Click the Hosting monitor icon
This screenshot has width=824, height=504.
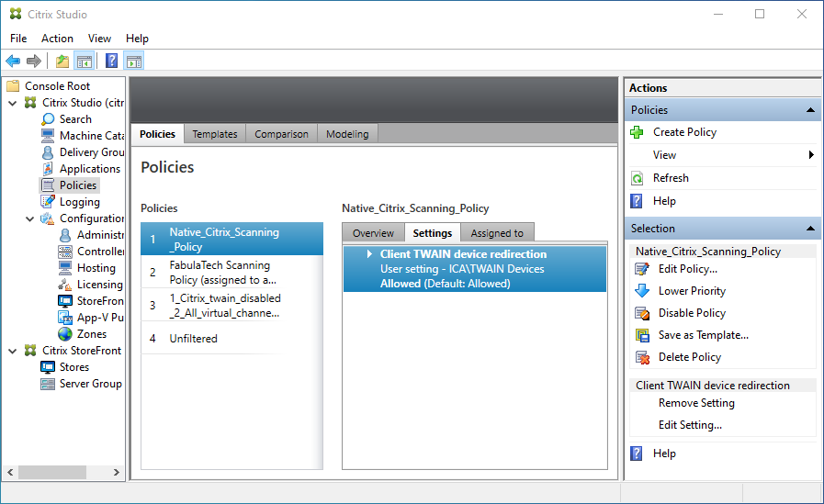click(65, 268)
